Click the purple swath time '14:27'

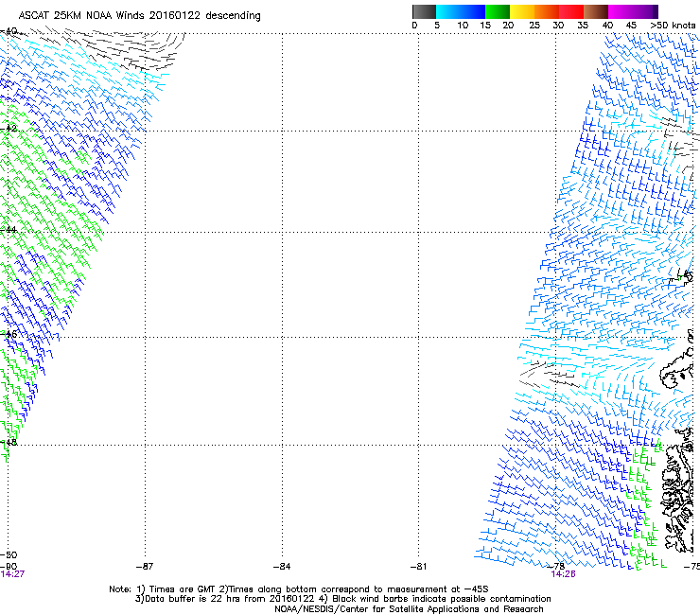12,574
